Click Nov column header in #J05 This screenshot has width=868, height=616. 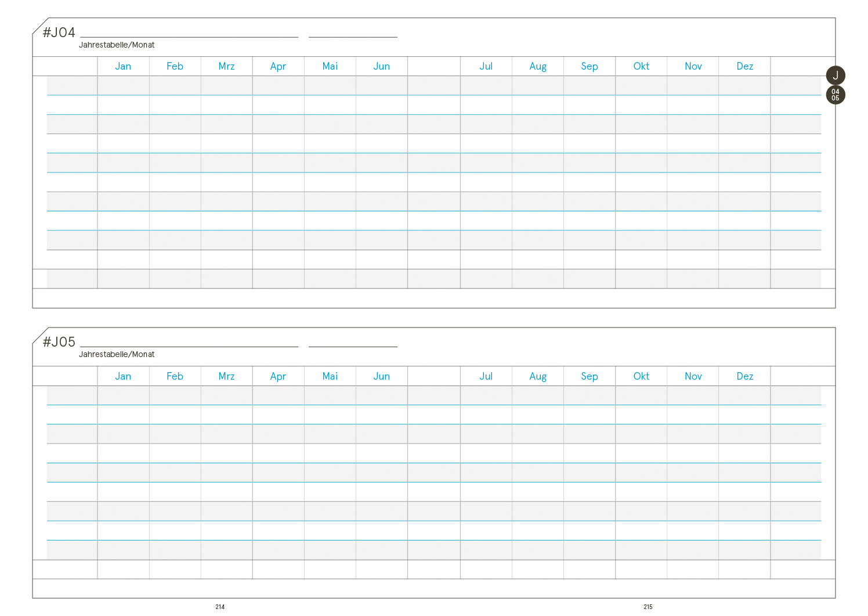693,376
